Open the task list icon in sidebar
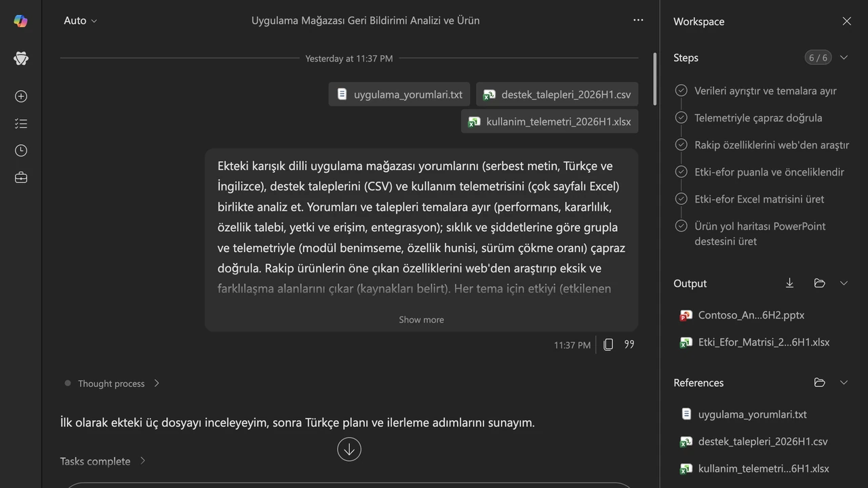This screenshot has height=488, width=868. tap(21, 123)
